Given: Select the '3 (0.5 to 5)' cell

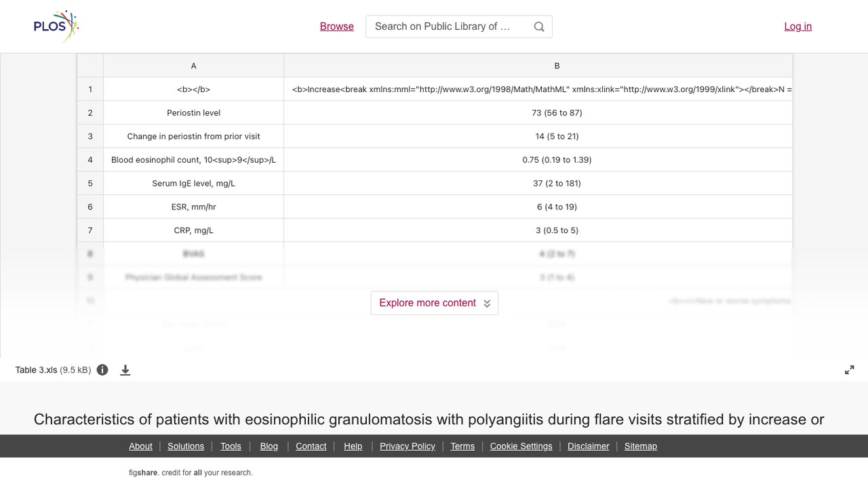Looking at the screenshot, I should click(x=538, y=230).
